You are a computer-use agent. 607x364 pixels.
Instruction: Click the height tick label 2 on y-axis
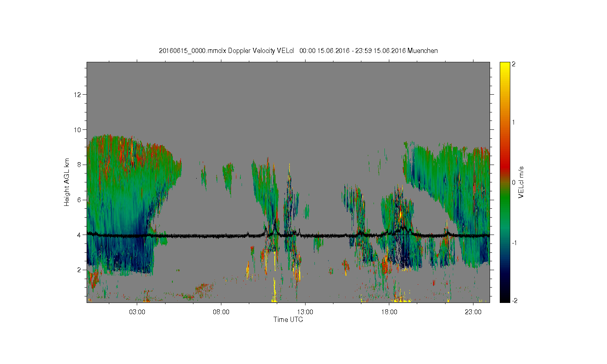(79, 270)
